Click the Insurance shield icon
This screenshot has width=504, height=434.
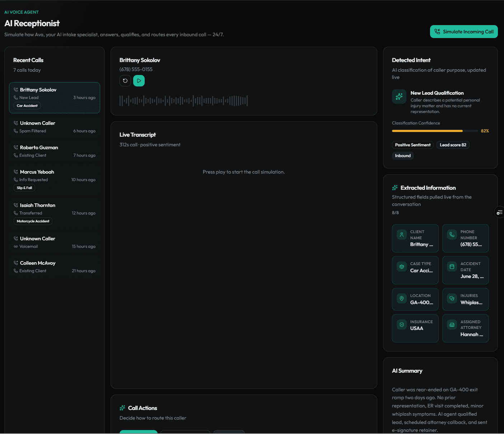click(x=402, y=325)
